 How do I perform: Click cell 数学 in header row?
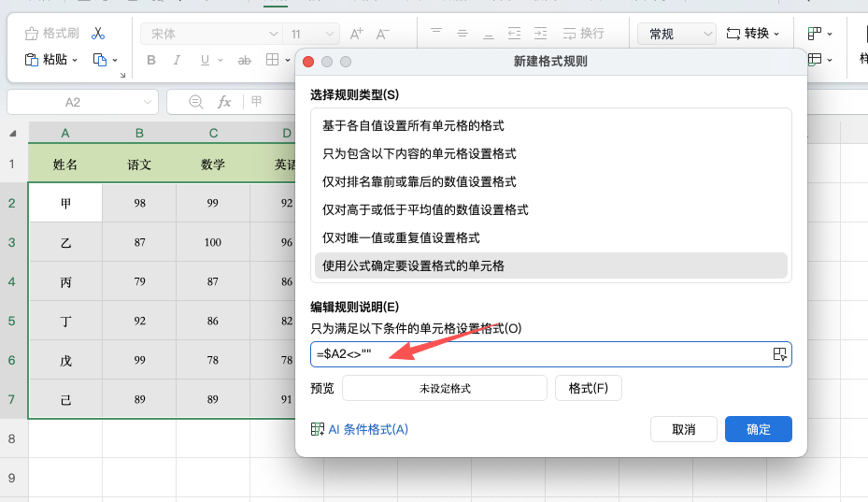pos(213,164)
